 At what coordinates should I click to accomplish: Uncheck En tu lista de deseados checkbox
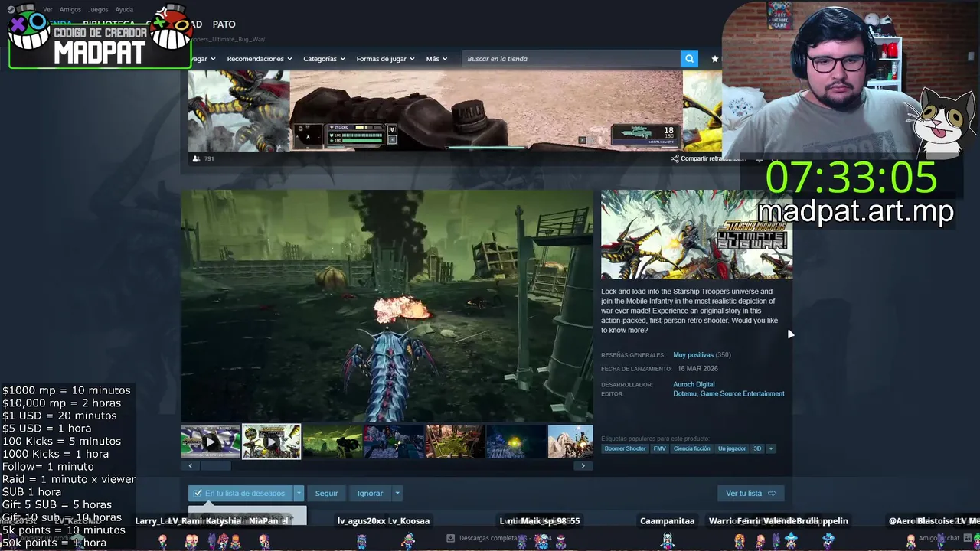coord(198,494)
